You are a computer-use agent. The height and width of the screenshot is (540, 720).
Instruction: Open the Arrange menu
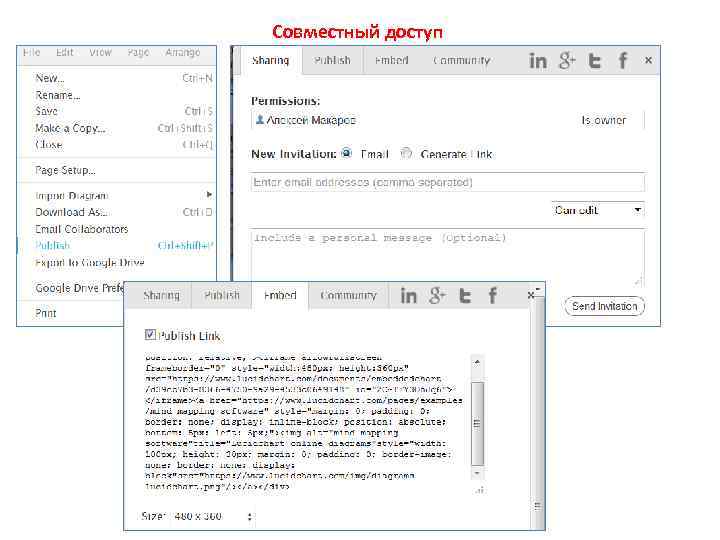click(x=183, y=53)
